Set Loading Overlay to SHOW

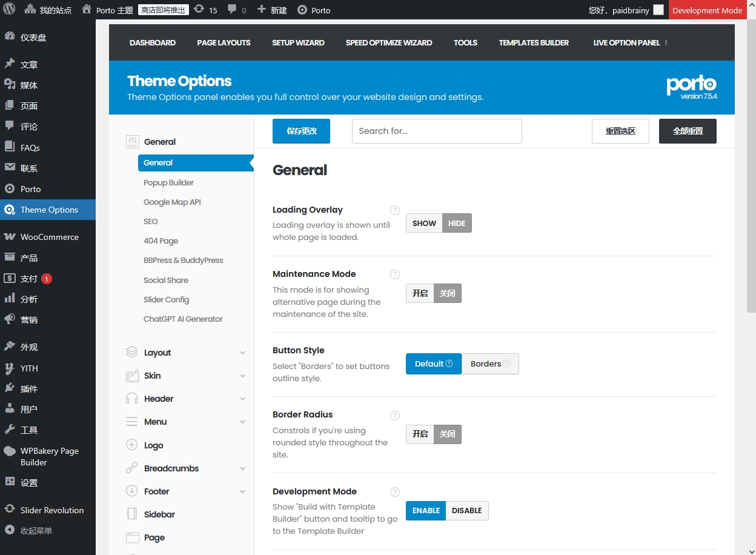[424, 223]
